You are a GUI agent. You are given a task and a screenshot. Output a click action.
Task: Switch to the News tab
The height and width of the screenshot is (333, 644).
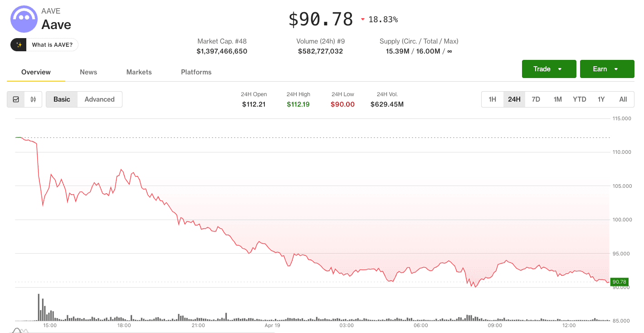[x=88, y=72]
